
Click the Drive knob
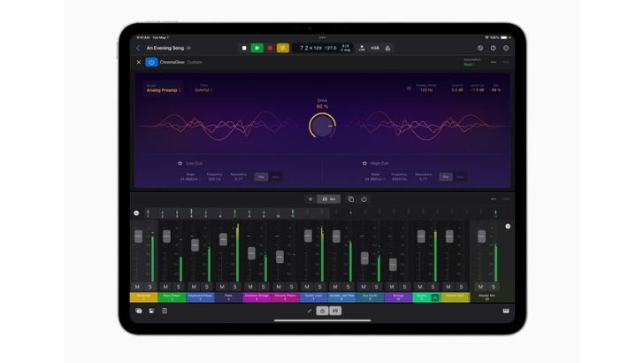coord(322,126)
